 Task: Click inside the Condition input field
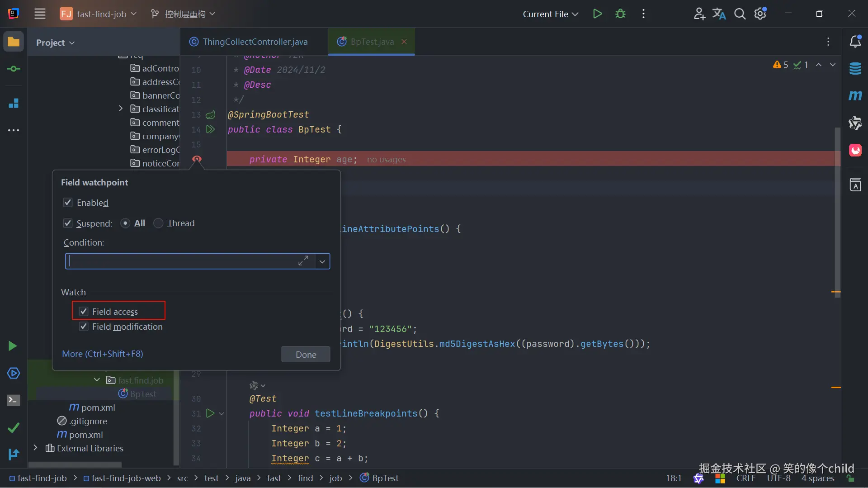[x=181, y=261]
